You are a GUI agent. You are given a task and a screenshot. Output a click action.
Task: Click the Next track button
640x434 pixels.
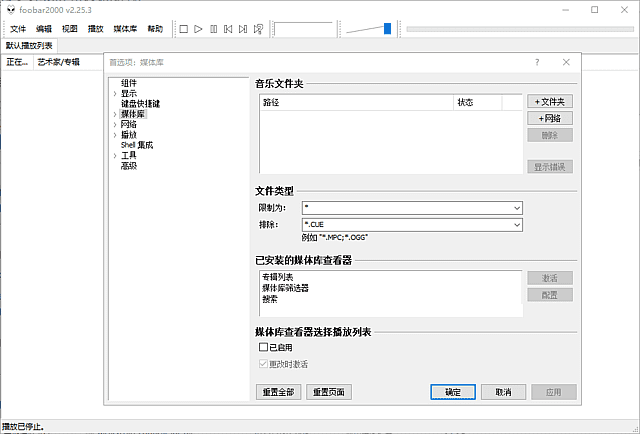(x=243, y=29)
